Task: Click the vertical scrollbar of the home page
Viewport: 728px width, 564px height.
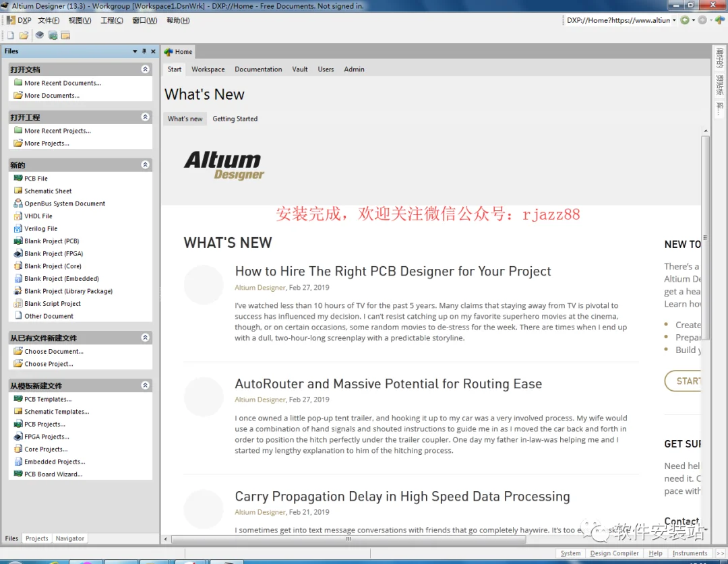Action: pyautogui.click(x=705, y=238)
